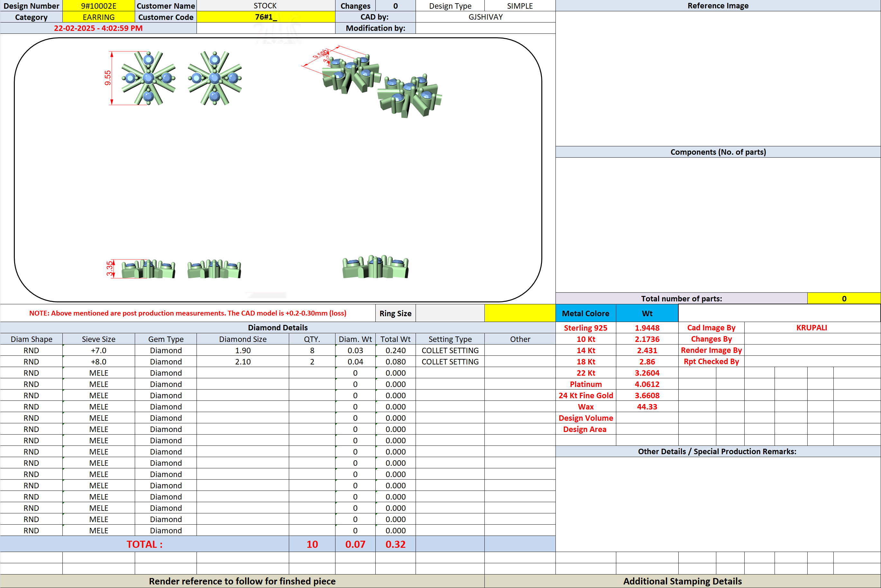Select customer code cell 76#1_
The height and width of the screenshot is (588, 881).
point(266,17)
